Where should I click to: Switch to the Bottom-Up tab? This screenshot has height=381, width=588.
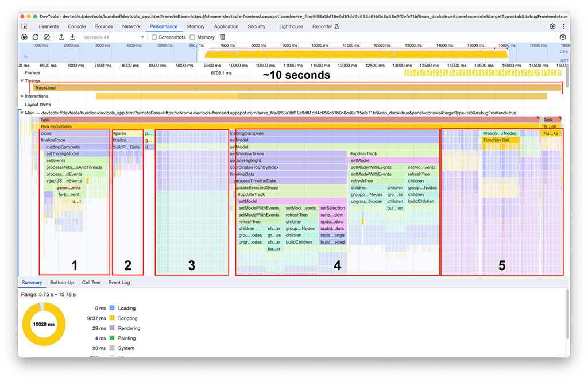pyautogui.click(x=63, y=282)
